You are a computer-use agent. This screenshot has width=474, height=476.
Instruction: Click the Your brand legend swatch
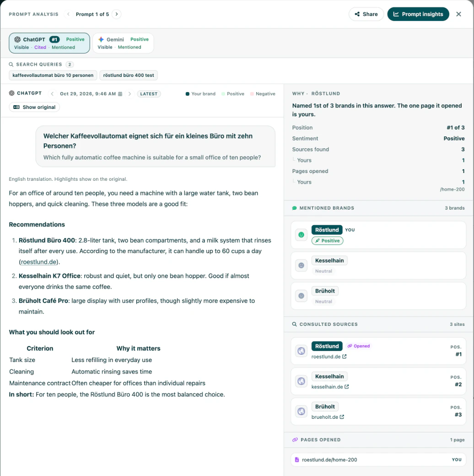pos(188,94)
